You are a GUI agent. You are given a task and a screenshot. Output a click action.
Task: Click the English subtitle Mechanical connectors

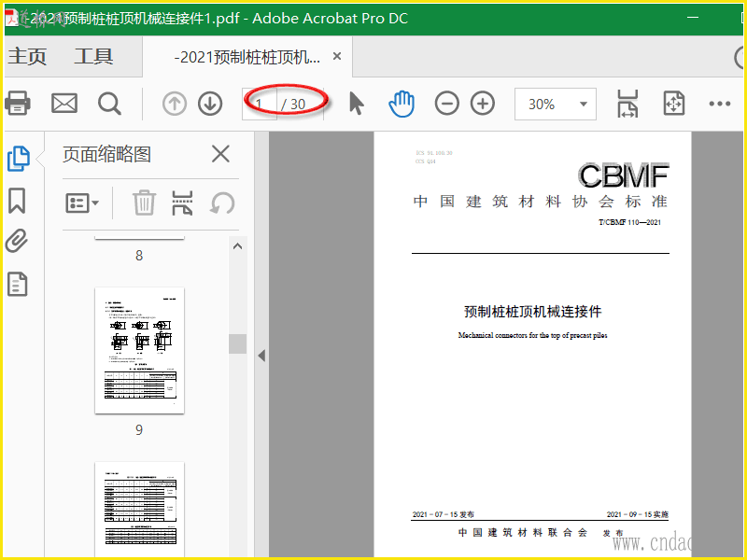point(532,335)
